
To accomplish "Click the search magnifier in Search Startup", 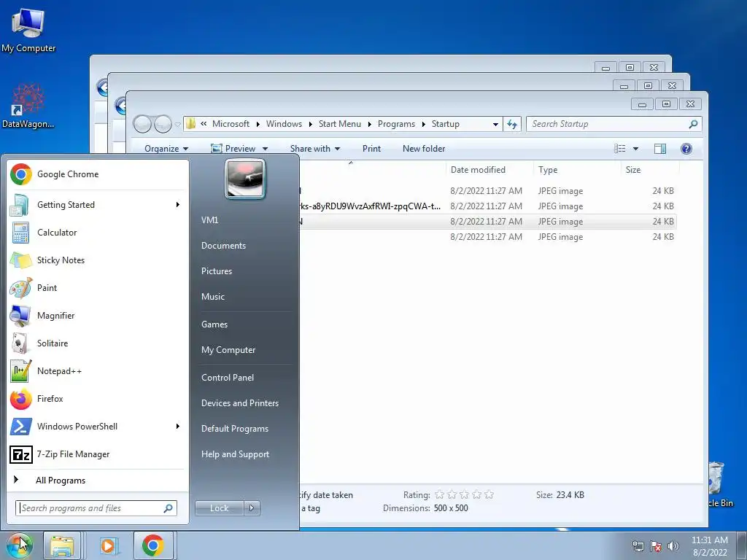I will [x=693, y=124].
